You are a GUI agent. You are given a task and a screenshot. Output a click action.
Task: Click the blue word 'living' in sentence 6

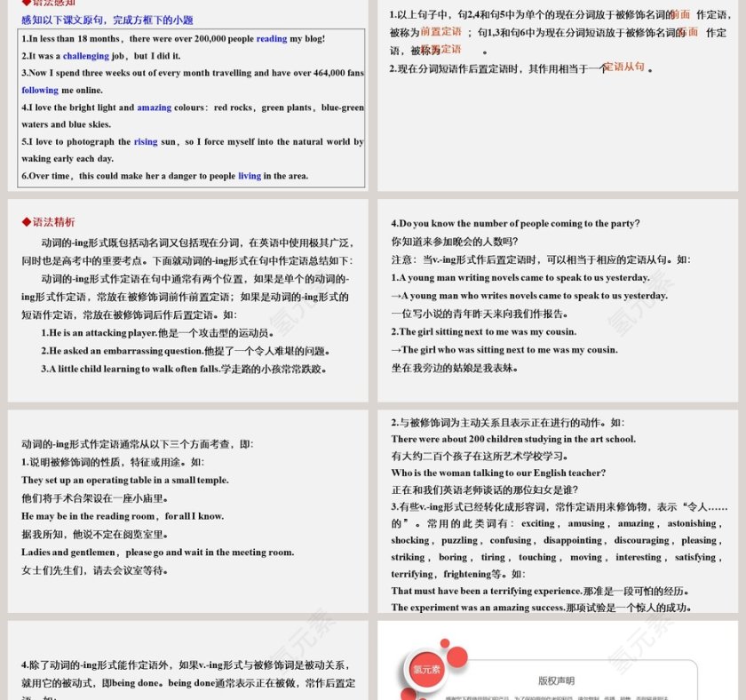[250, 176]
